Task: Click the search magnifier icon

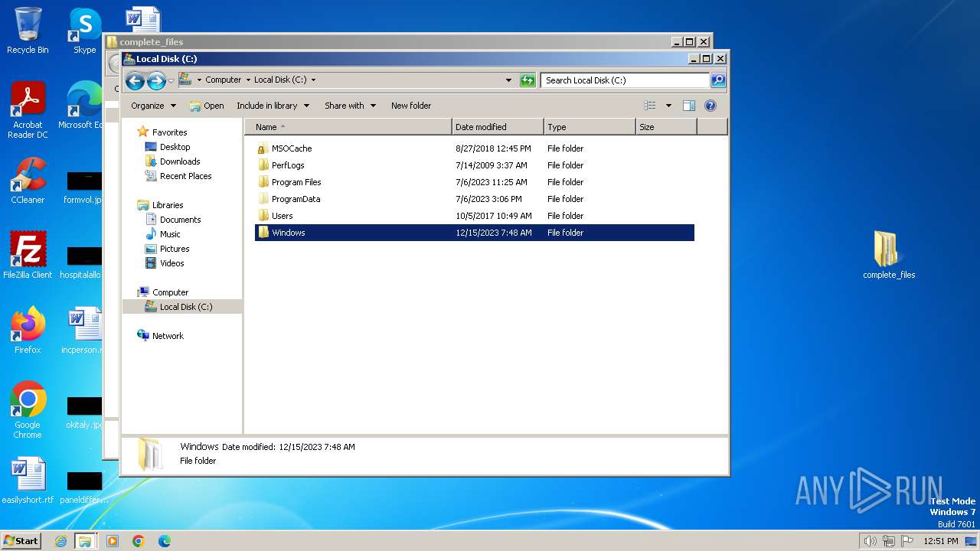Action: pos(717,80)
